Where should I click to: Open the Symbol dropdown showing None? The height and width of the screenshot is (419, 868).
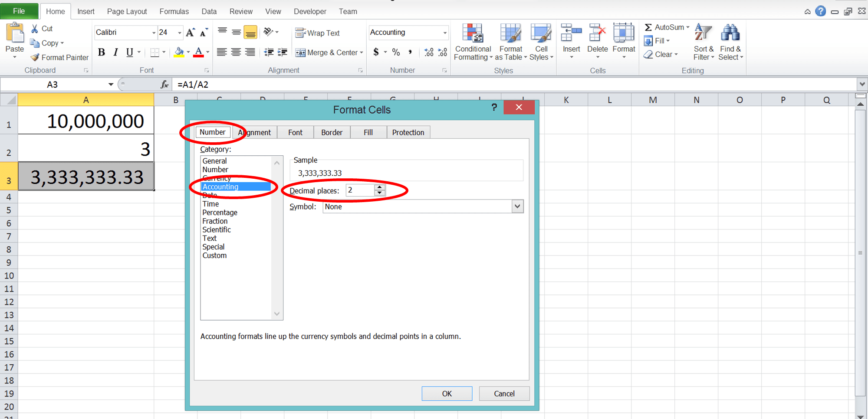pyautogui.click(x=516, y=206)
